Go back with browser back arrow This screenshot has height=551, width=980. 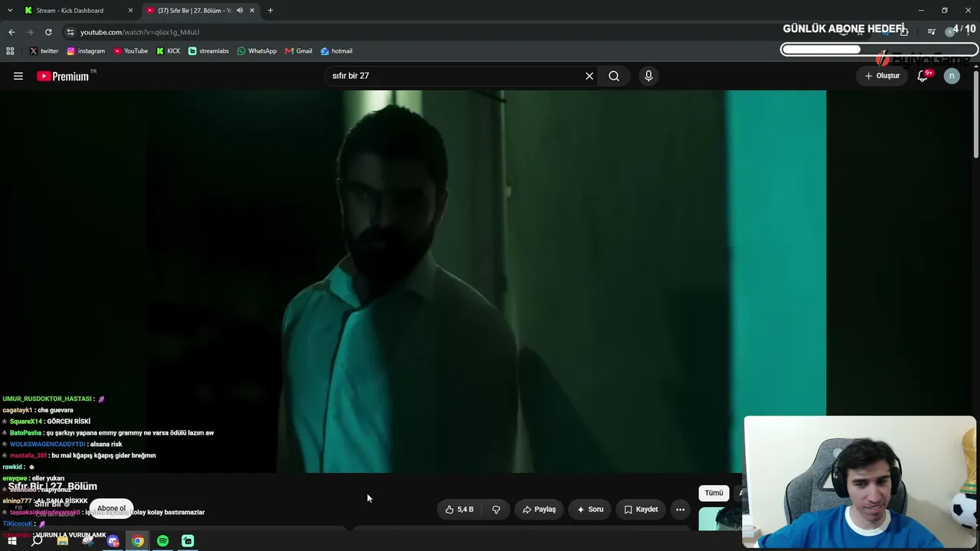(x=11, y=32)
